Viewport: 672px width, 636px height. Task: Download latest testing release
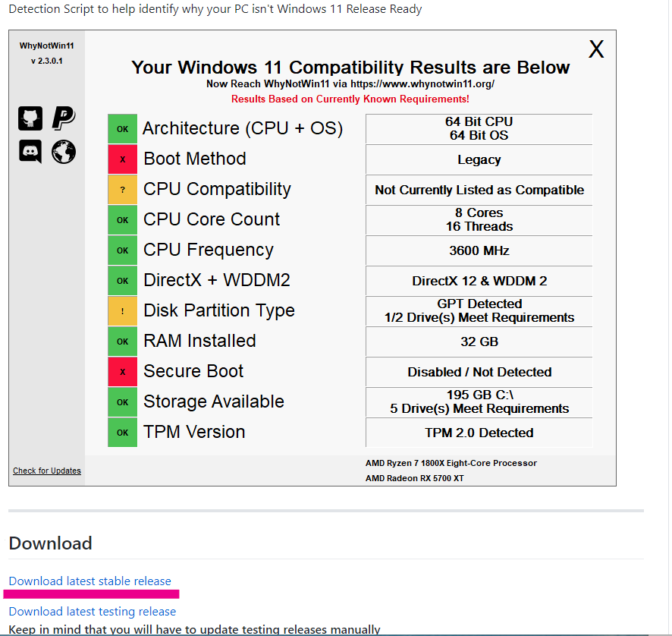pos(92,612)
